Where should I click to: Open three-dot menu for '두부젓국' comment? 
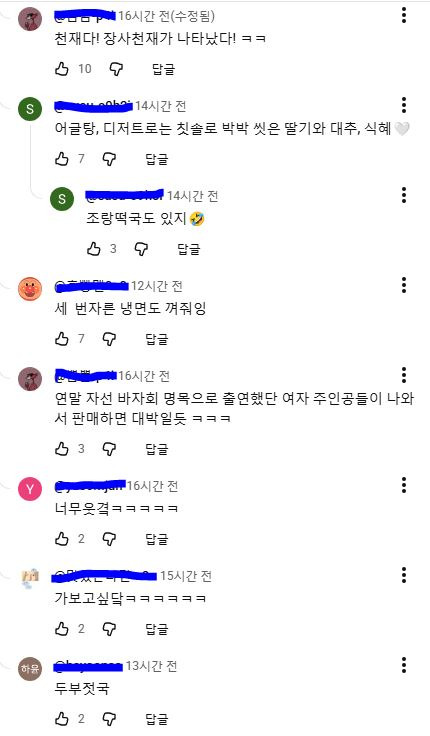[x=404, y=665]
